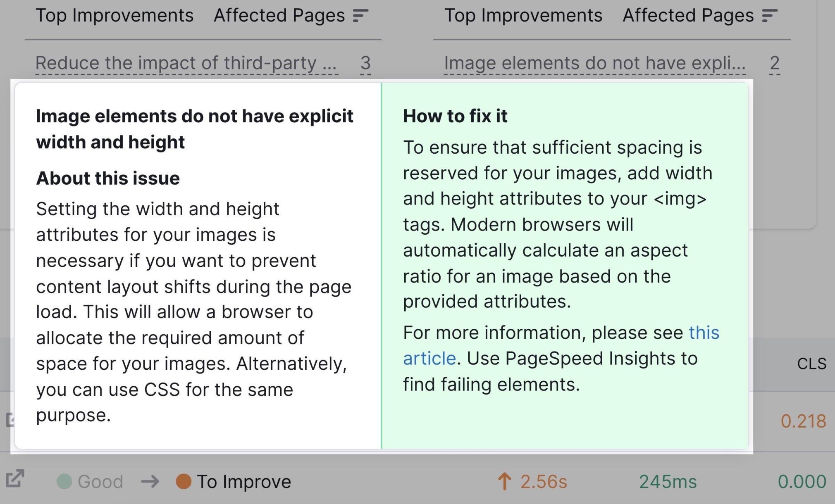Click the To Improve status label
Screen dimensions: 835x504
[x=244, y=481]
